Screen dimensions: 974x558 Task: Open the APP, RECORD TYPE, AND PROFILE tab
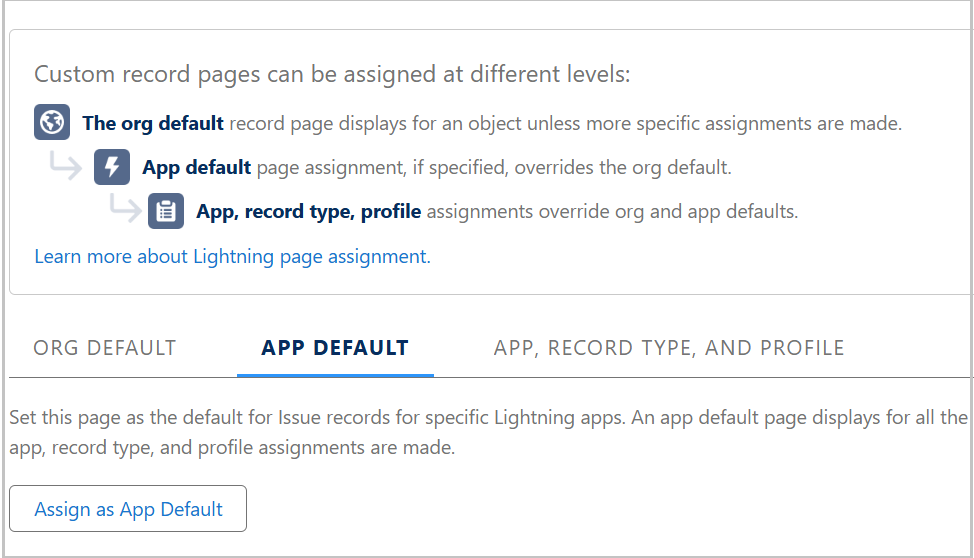click(x=669, y=348)
